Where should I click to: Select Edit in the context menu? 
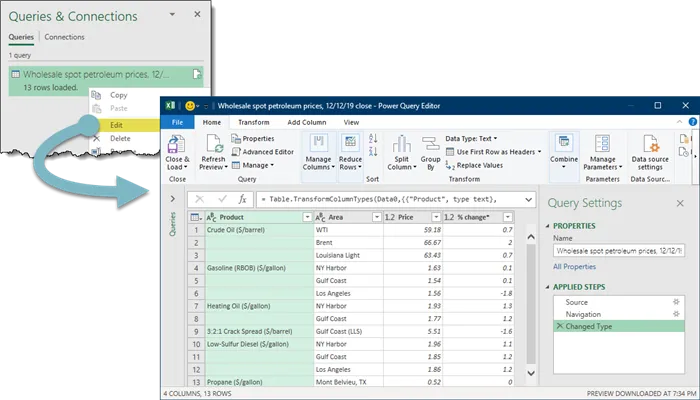pos(117,124)
